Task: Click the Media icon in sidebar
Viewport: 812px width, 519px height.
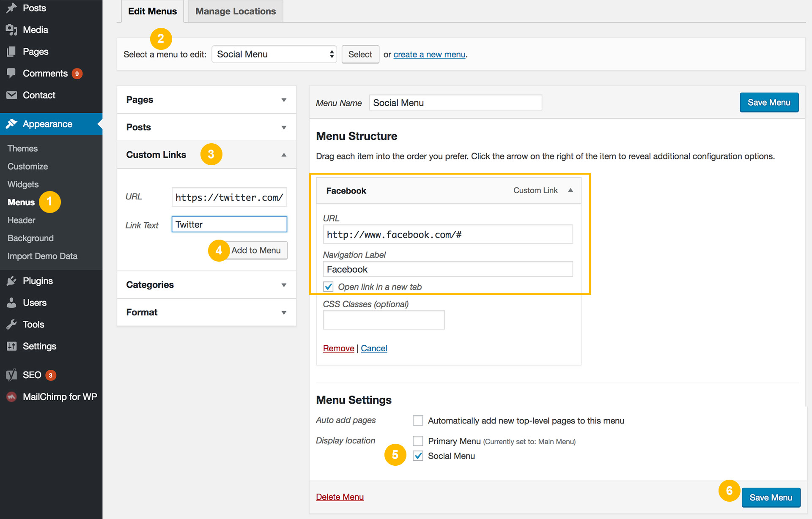Action: pyautogui.click(x=11, y=30)
